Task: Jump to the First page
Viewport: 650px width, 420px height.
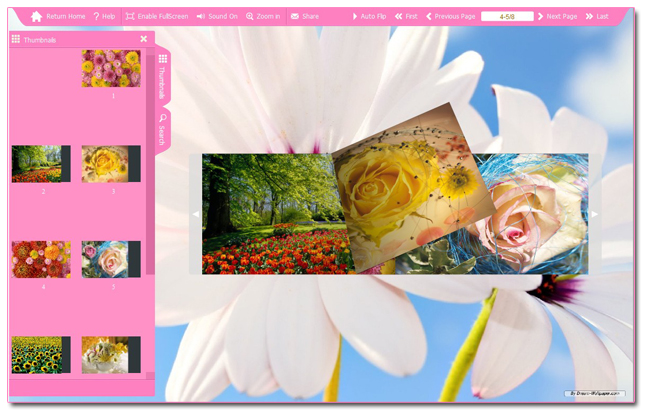Action: point(406,17)
